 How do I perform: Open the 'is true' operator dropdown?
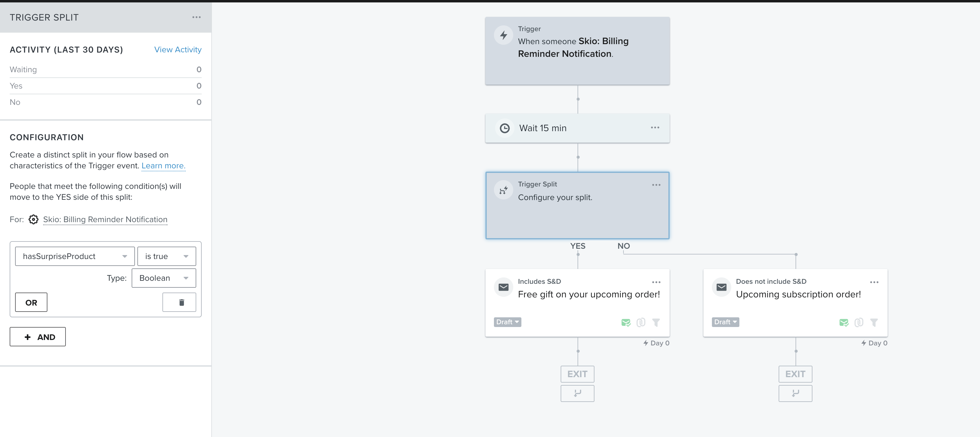tap(167, 256)
